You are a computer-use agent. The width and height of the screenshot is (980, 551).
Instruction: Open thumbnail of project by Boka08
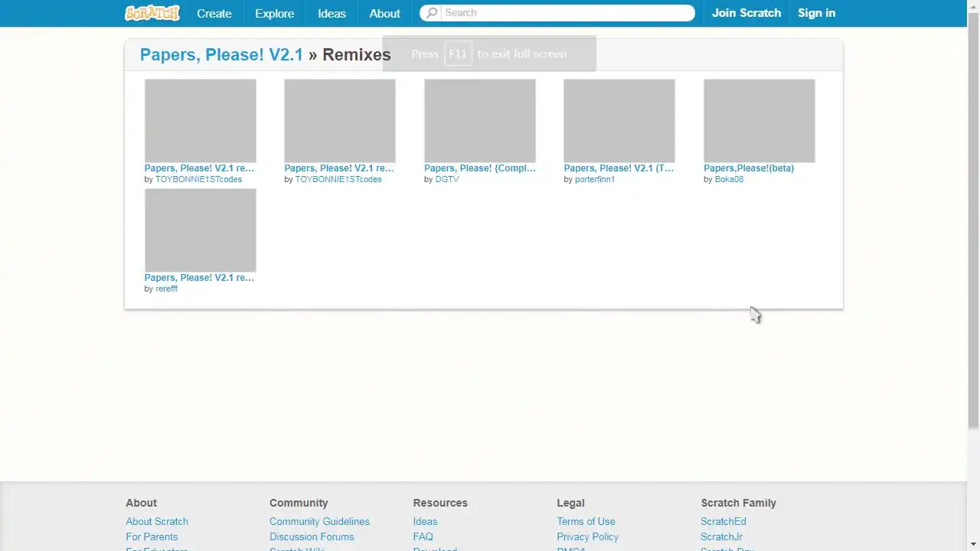759,120
